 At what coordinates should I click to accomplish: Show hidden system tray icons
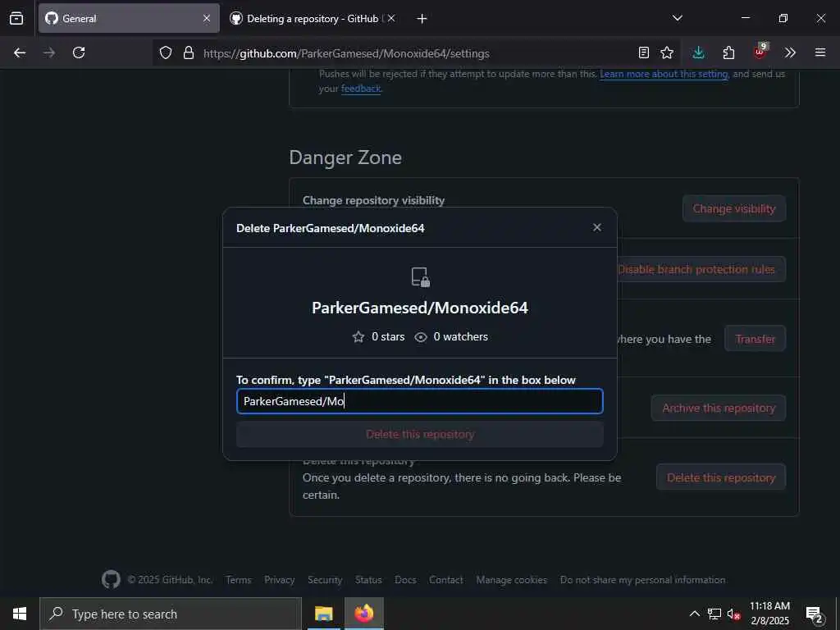coord(694,614)
